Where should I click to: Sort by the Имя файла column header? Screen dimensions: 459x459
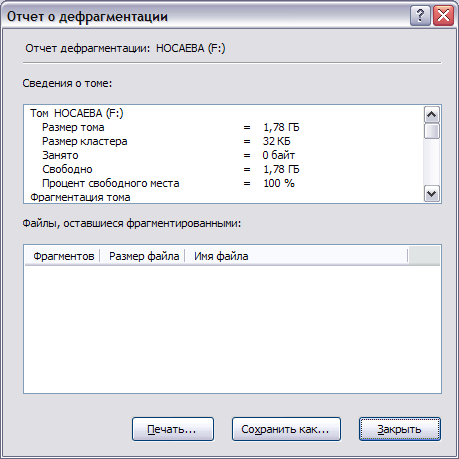coord(296,256)
